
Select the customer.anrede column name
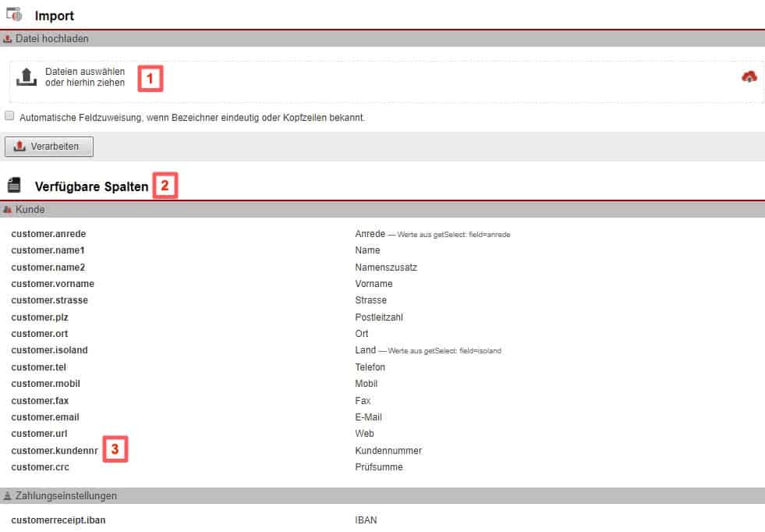(48, 234)
